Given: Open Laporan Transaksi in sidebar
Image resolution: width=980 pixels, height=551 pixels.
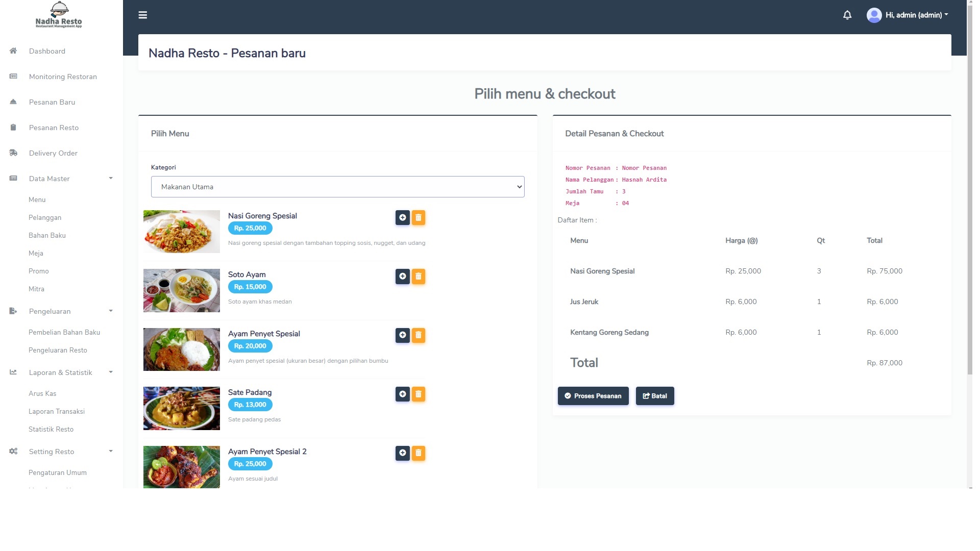Looking at the screenshot, I should point(57,411).
